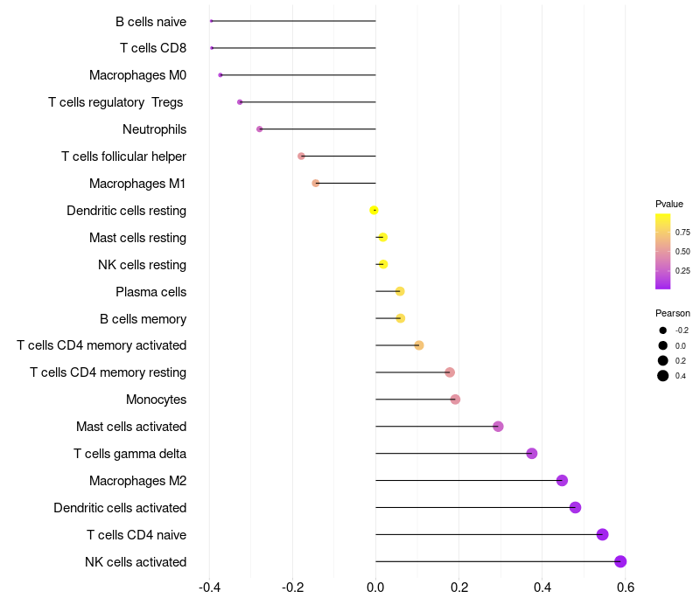Image resolution: width=700 pixels, height=612 pixels.
Task: Click the B cells naive label
Action: (x=150, y=21)
